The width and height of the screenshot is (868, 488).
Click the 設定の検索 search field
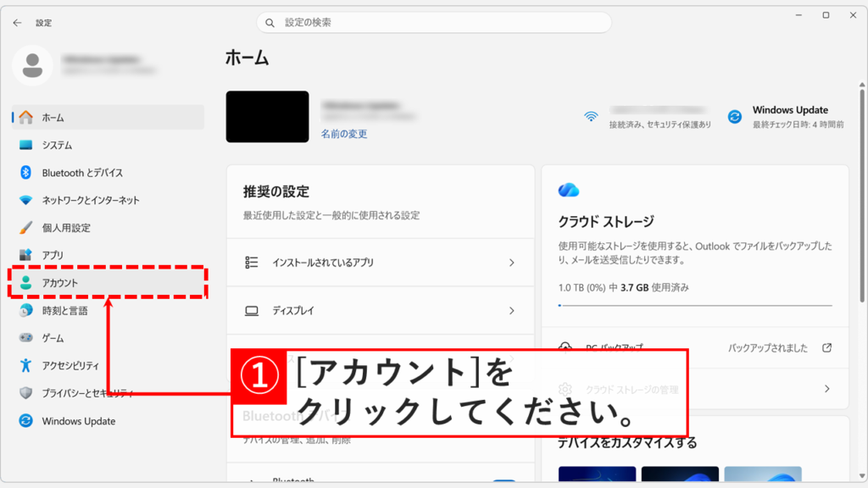click(432, 22)
